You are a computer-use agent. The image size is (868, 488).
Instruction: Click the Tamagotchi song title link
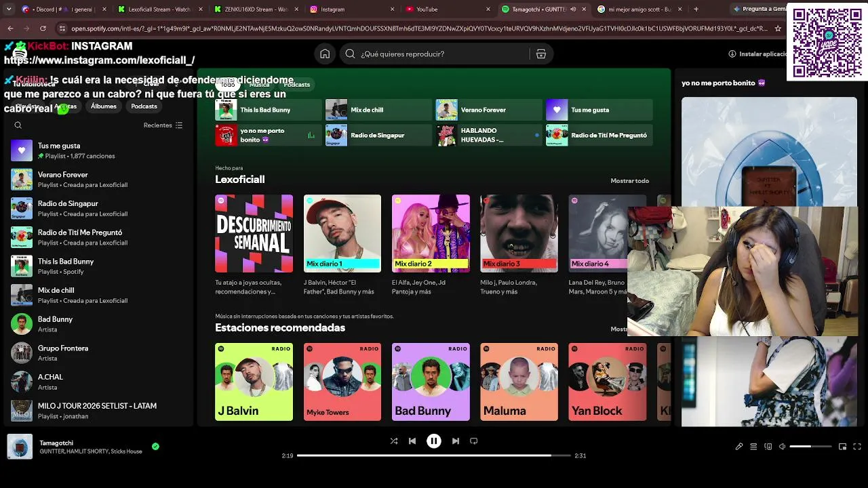coord(56,443)
